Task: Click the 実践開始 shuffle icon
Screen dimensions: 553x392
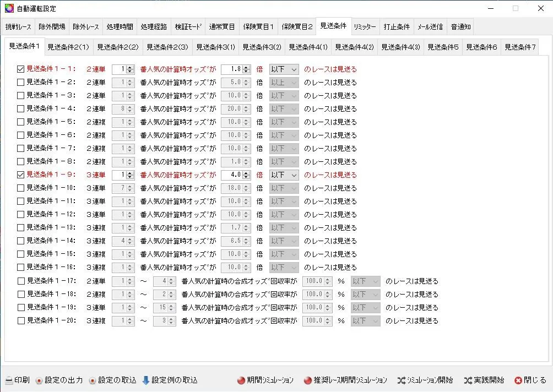Action: coord(468,380)
